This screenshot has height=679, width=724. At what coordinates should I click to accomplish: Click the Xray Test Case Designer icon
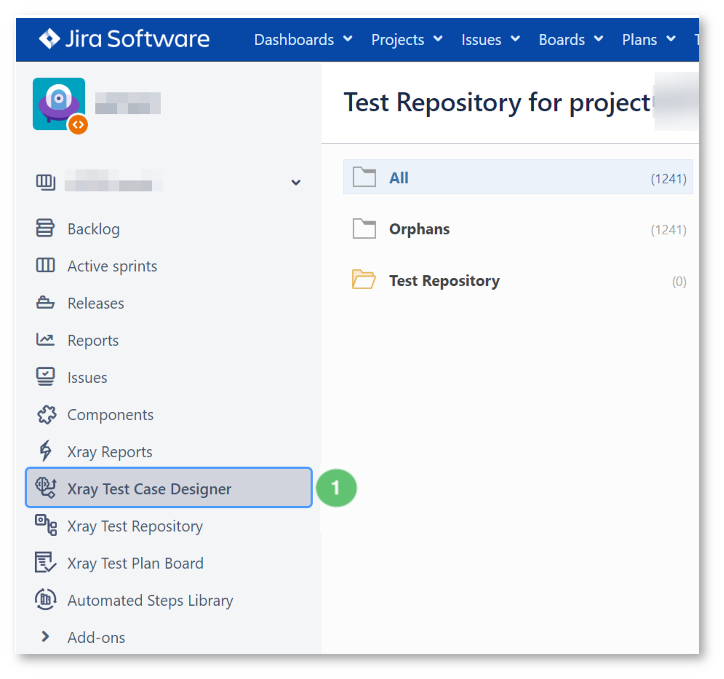[46, 487]
